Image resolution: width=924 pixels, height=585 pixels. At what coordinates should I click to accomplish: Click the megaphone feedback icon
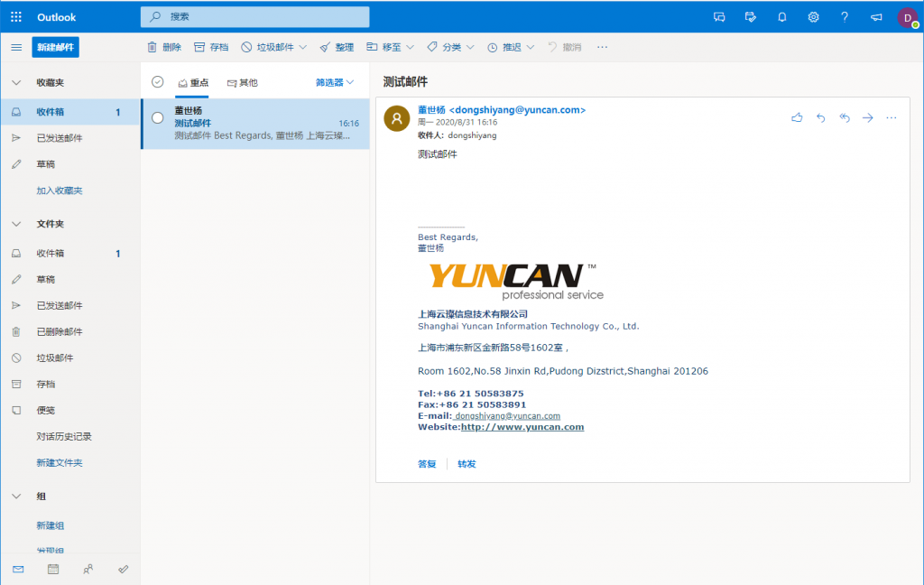pyautogui.click(x=876, y=17)
